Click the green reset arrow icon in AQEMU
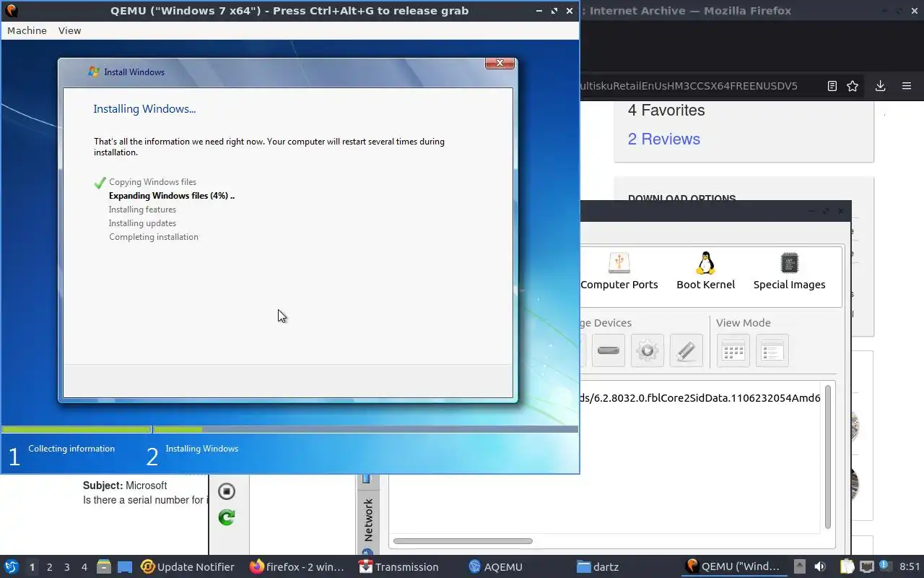This screenshot has width=924, height=578. [x=227, y=517]
